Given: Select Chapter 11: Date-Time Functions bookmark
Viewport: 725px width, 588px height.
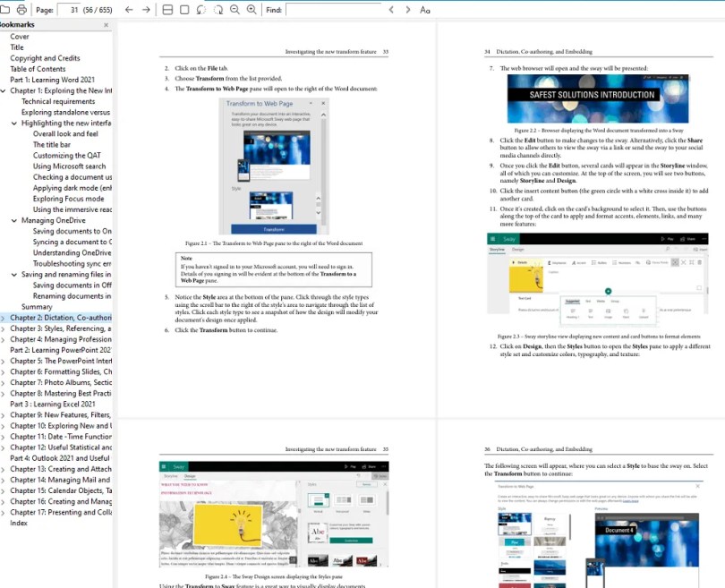Looking at the screenshot, I should [x=61, y=437].
